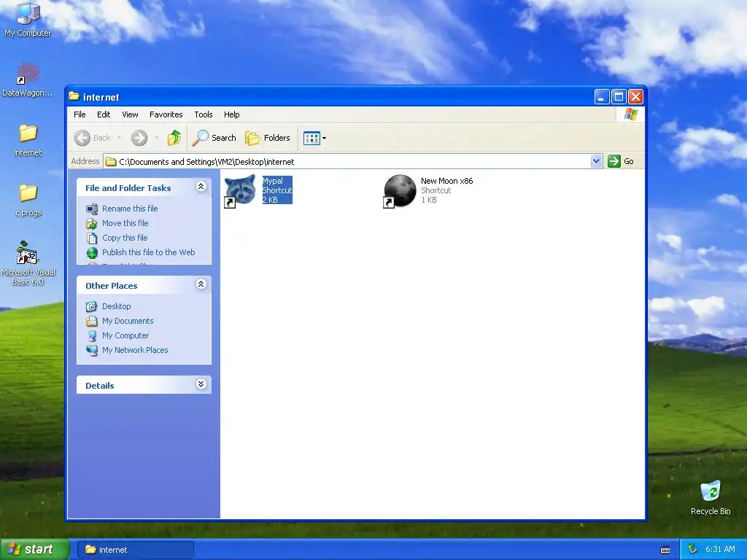Viewport: 747px width, 560px height.
Task: Open My Computer from Other Places
Action: click(x=125, y=335)
